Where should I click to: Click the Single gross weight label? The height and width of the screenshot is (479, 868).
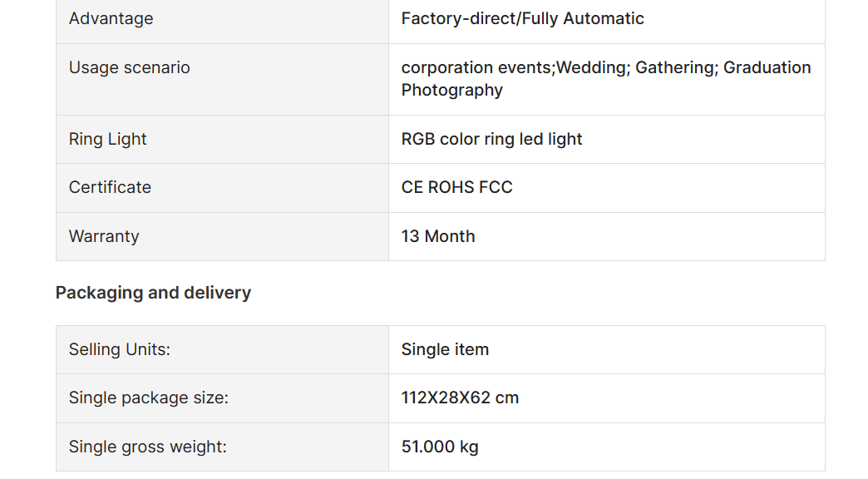[148, 447]
